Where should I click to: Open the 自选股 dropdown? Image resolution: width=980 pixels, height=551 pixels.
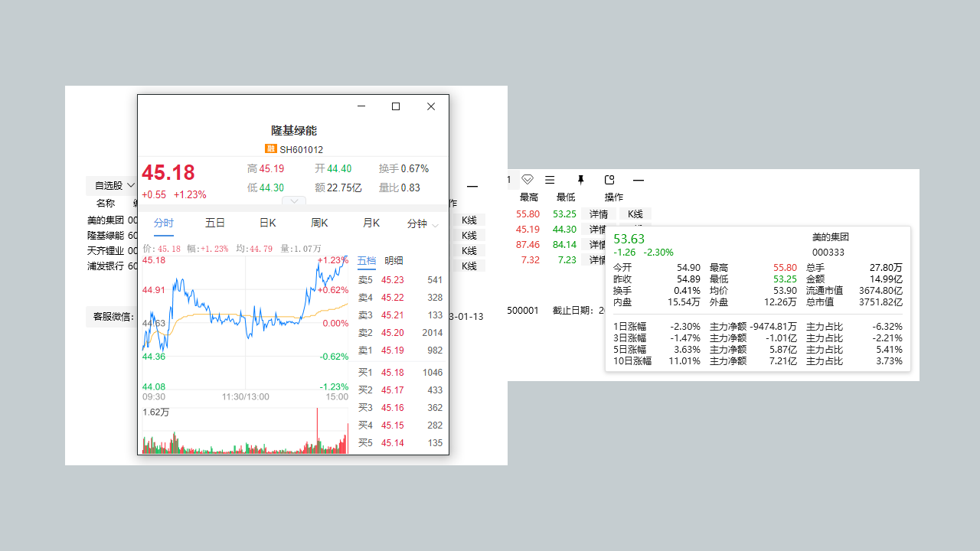[112, 185]
